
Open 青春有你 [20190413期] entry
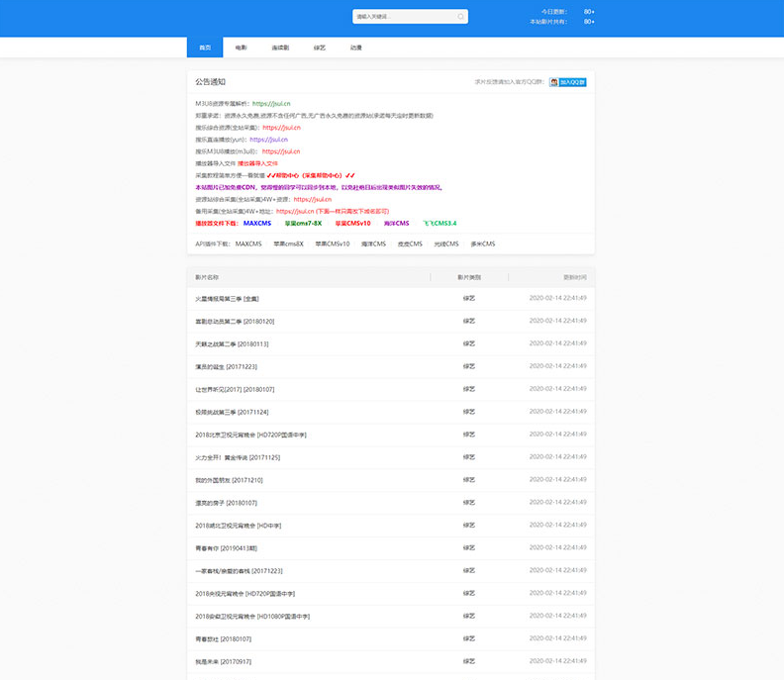coord(228,547)
